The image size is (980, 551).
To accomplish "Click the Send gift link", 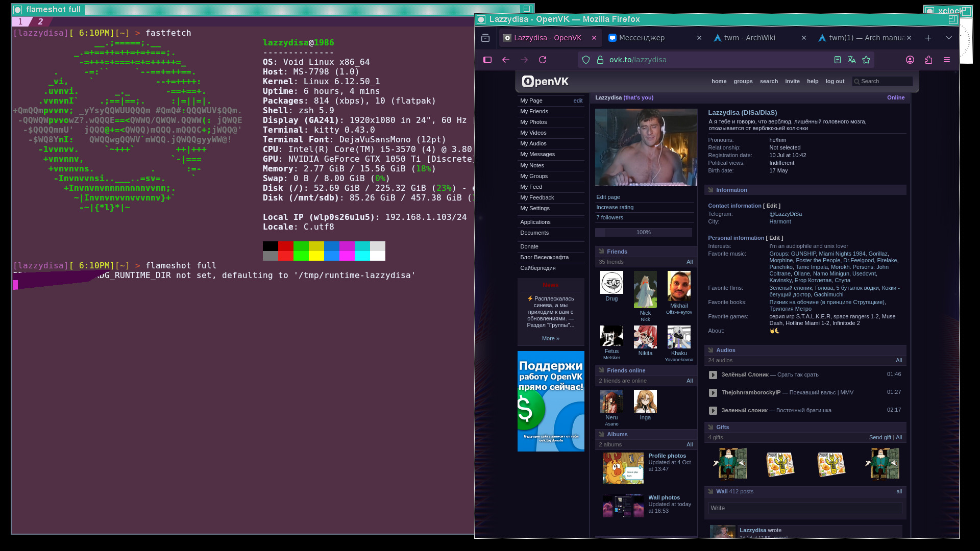I will (x=880, y=437).
